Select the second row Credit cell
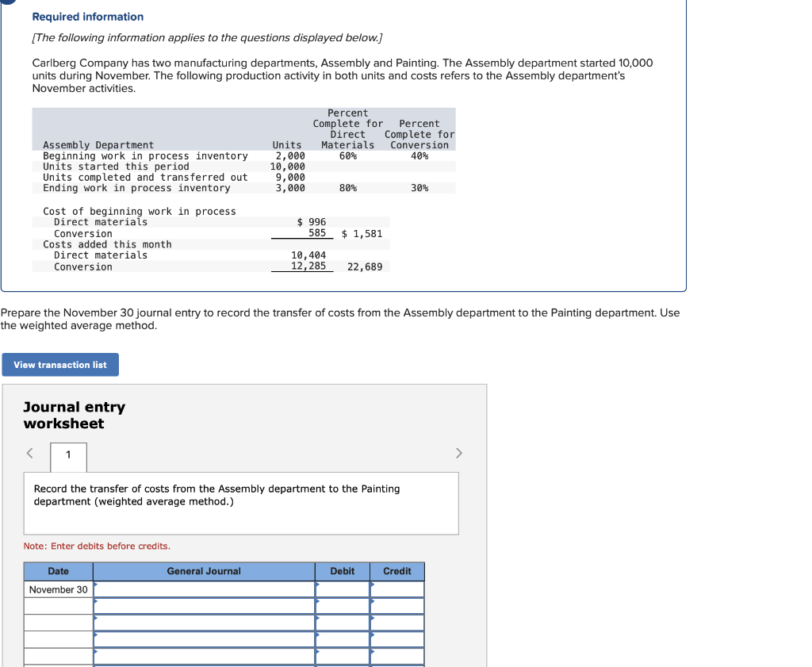The height and width of the screenshot is (667, 812). pos(397,606)
